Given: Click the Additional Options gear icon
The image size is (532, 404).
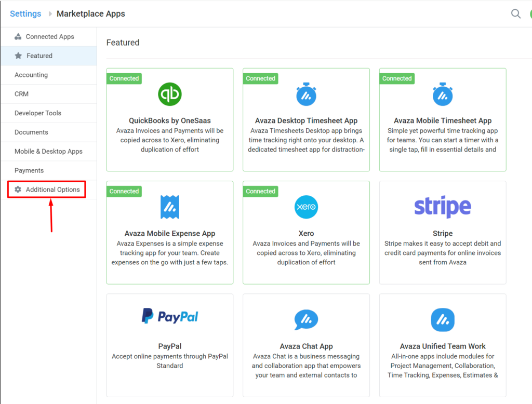Looking at the screenshot, I should tap(18, 190).
